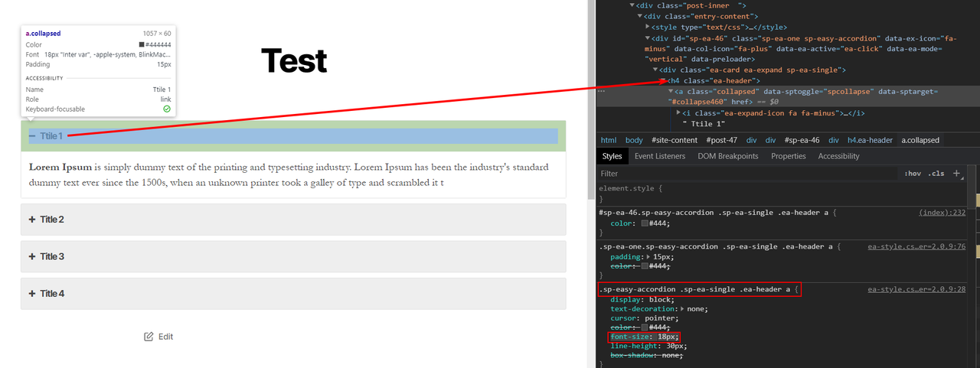Open the DOM Breakpoints tab
Screen dimensions: 980x368
pos(728,156)
